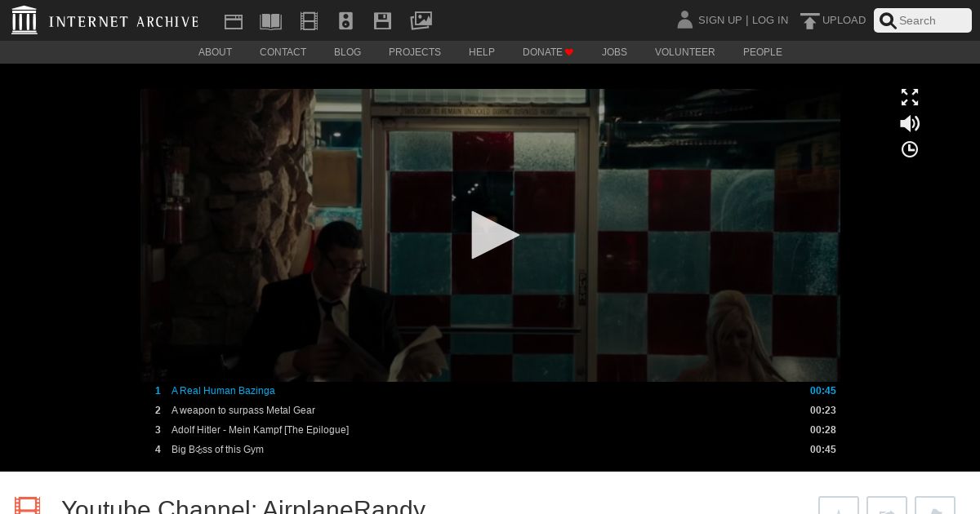980x514 pixels.
Task: Click the SIGN UP link
Action: (719, 20)
